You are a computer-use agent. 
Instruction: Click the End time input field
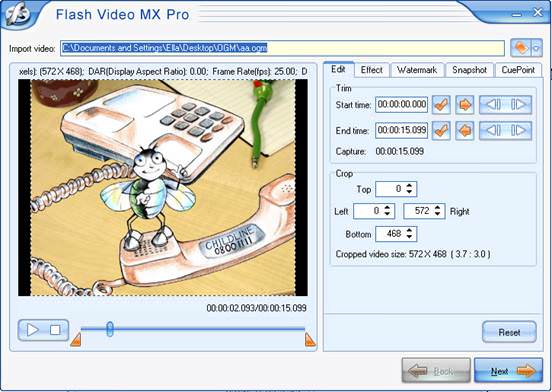coord(402,131)
